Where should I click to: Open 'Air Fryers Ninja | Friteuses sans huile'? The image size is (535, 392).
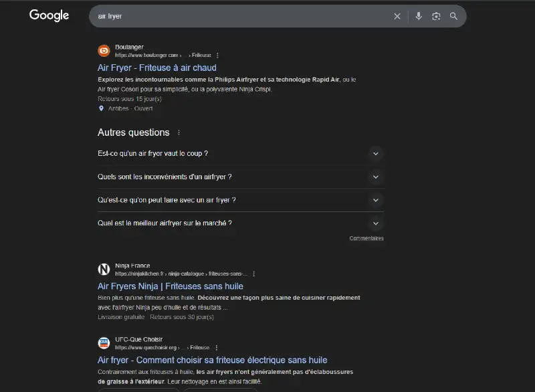171,286
